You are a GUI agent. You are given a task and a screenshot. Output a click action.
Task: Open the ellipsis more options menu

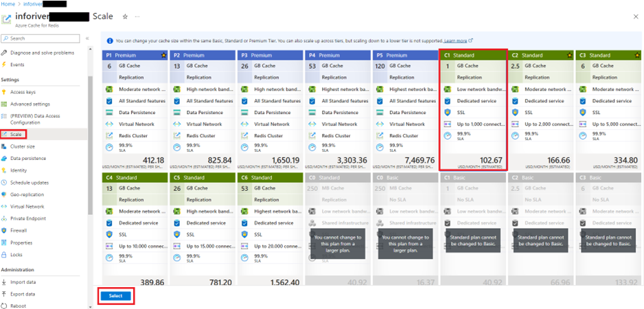tap(137, 16)
